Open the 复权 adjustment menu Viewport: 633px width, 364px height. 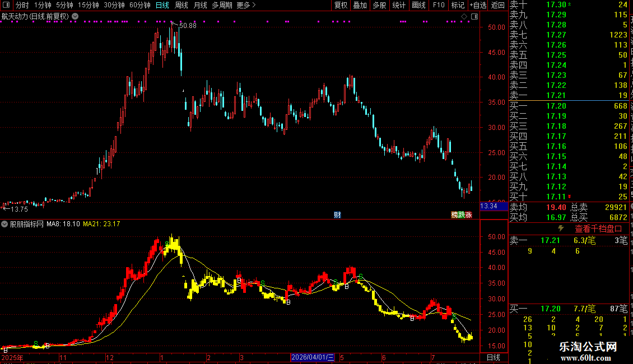[x=341, y=5]
